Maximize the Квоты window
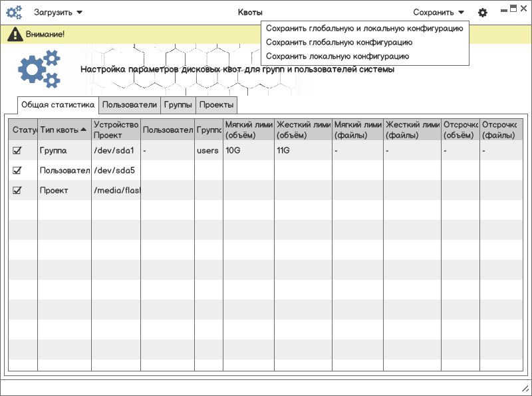Viewport: 532px width, 396px height. point(513,9)
